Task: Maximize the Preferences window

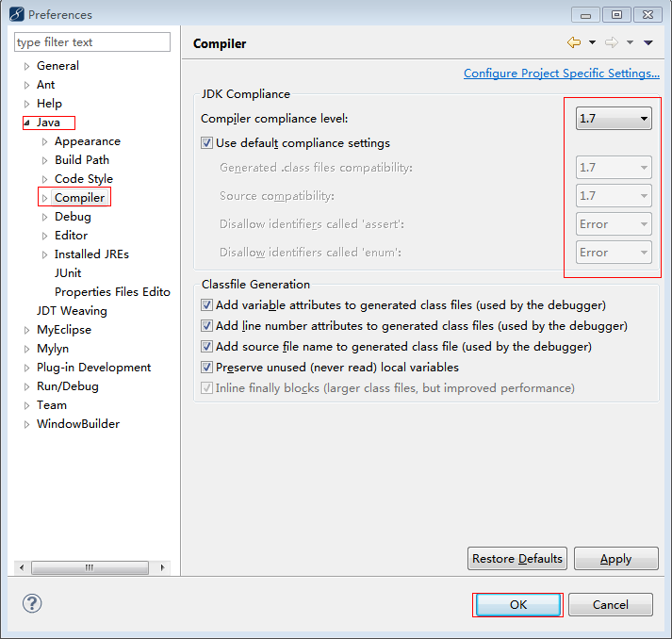Action: 616,14
